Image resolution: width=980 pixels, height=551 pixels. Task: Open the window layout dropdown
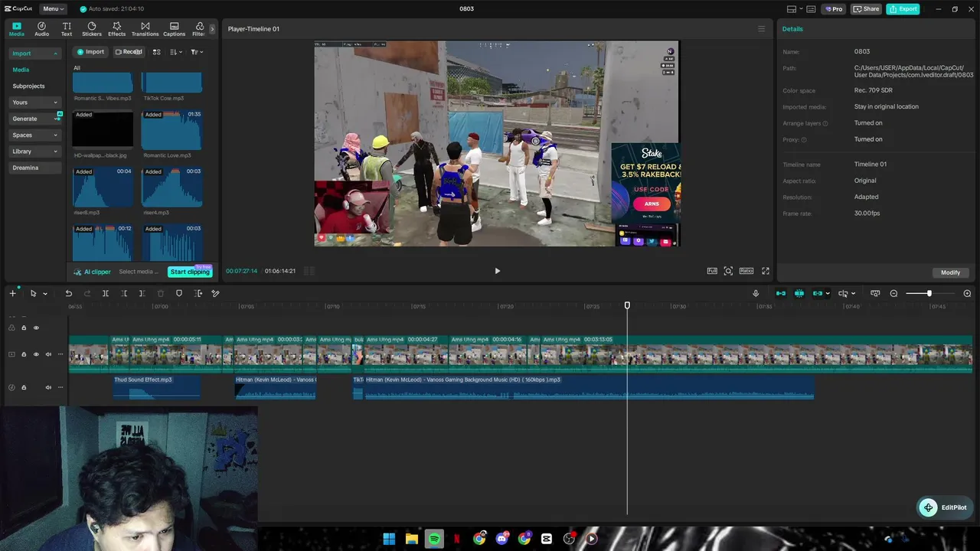795,9
